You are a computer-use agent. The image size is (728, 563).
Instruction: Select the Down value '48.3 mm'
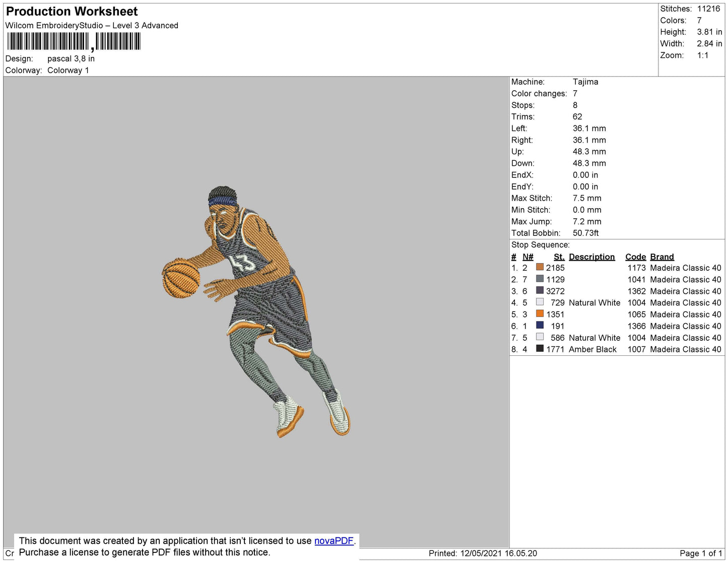(x=589, y=163)
